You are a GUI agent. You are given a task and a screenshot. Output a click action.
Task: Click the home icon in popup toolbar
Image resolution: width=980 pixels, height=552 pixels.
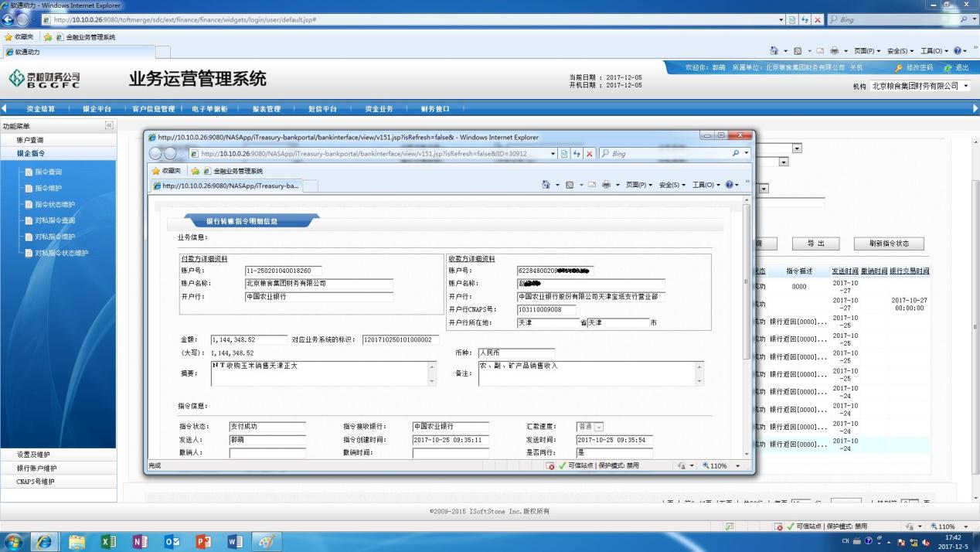point(546,185)
